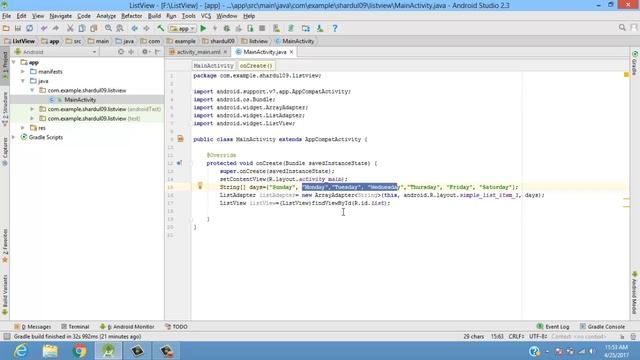640x360 pixels.
Task: Click the Search Everywhere magnifier icon
Action: (x=622, y=27)
